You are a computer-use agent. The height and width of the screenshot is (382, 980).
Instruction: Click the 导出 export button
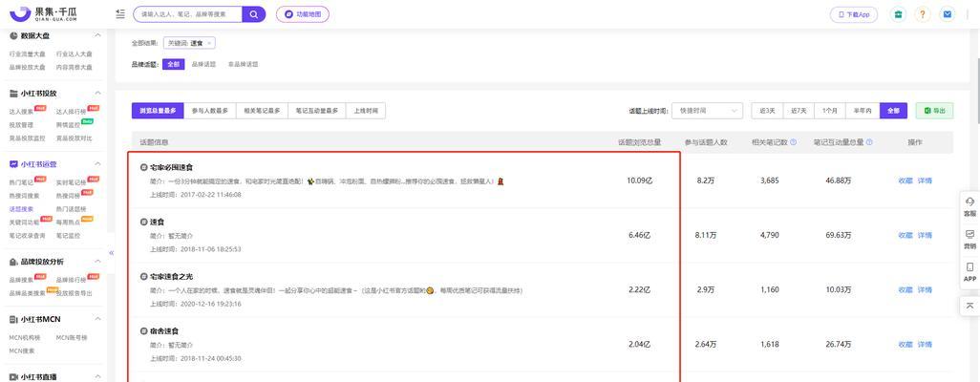tap(934, 111)
